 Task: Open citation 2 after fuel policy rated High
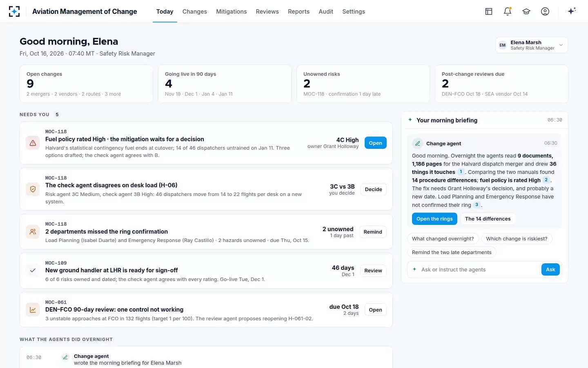click(546, 180)
